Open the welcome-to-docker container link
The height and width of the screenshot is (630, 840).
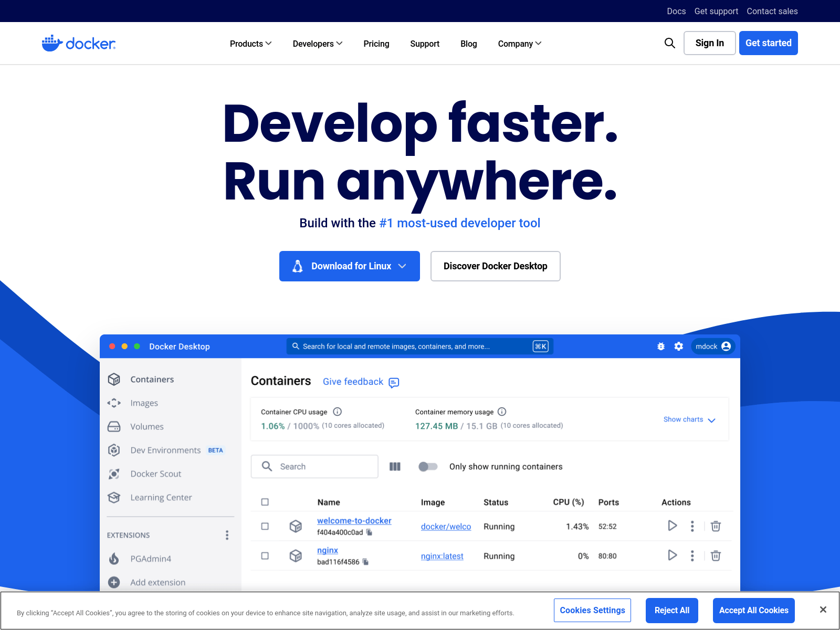[354, 521]
